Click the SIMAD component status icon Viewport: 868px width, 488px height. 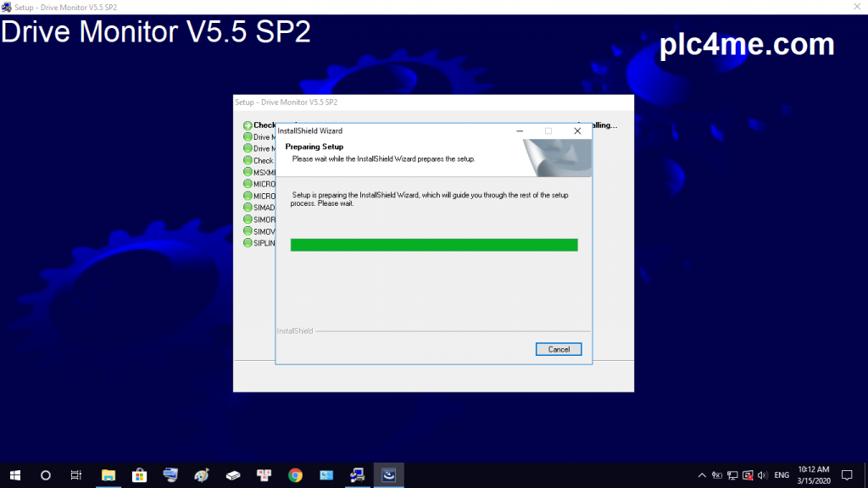248,208
